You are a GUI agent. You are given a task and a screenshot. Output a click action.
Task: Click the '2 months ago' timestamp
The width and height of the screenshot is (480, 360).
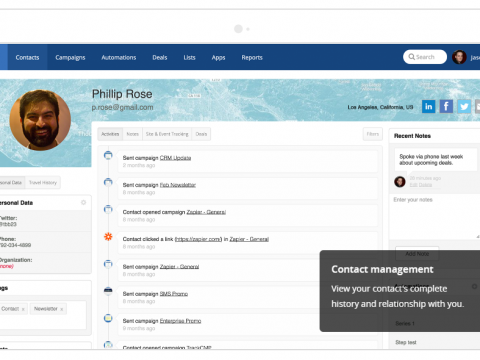139,165
